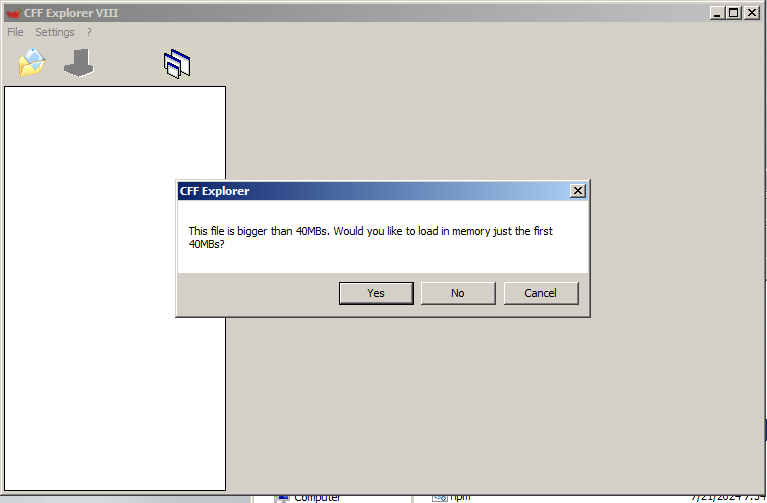Image resolution: width=767 pixels, height=503 pixels.
Task: Click the empty white tree panel
Action: click(x=115, y=288)
